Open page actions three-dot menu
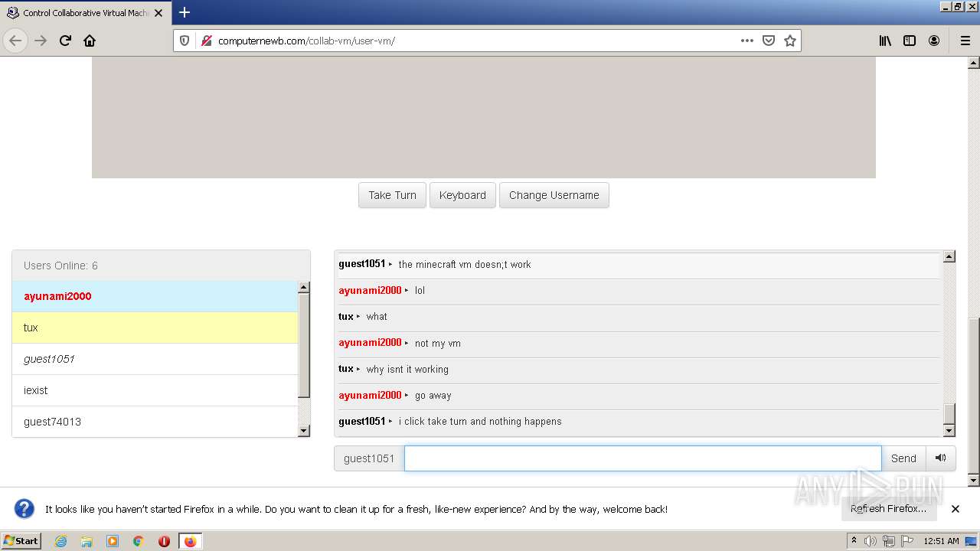 point(746,41)
